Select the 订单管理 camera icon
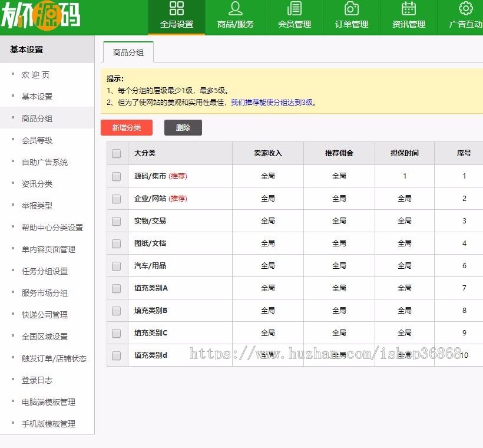 pos(350,10)
